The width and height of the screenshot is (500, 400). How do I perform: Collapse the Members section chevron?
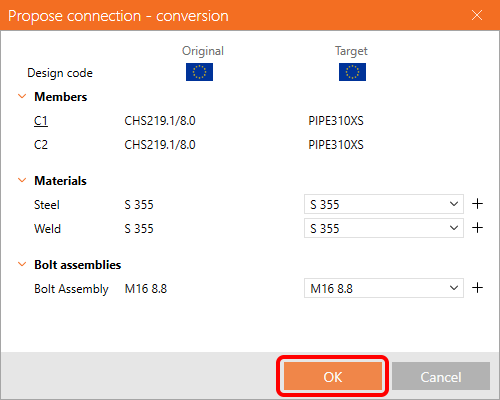click(22, 96)
